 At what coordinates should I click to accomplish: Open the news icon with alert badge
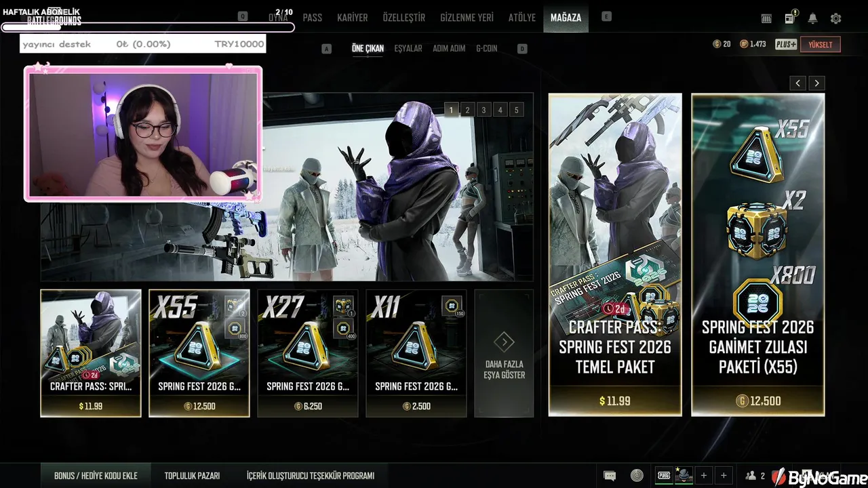(x=790, y=18)
